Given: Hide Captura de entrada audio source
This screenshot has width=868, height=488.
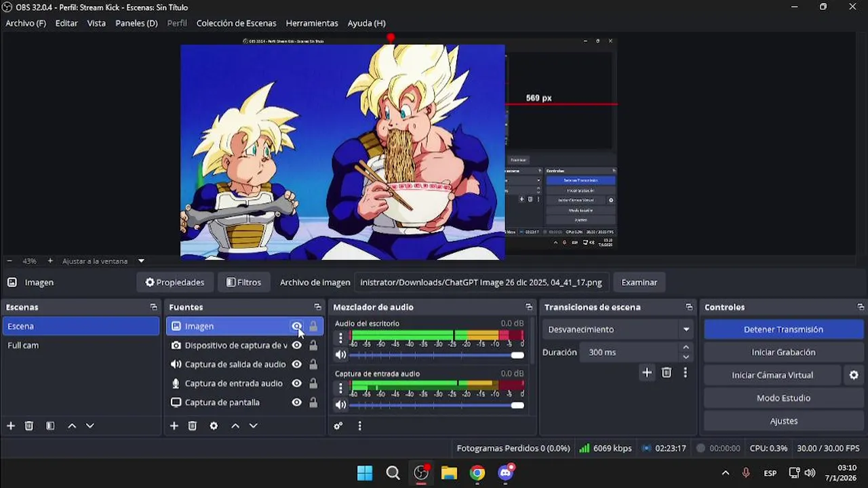Looking at the screenshot, I should (x=296, y=383).
